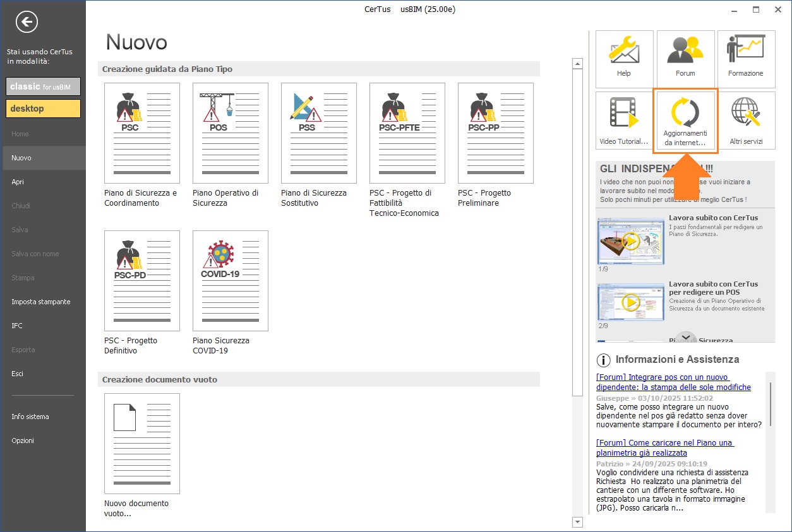
Task: Play the 'Lavora subito con CerTus' video thumbnail
Action: tap(630, 240)
